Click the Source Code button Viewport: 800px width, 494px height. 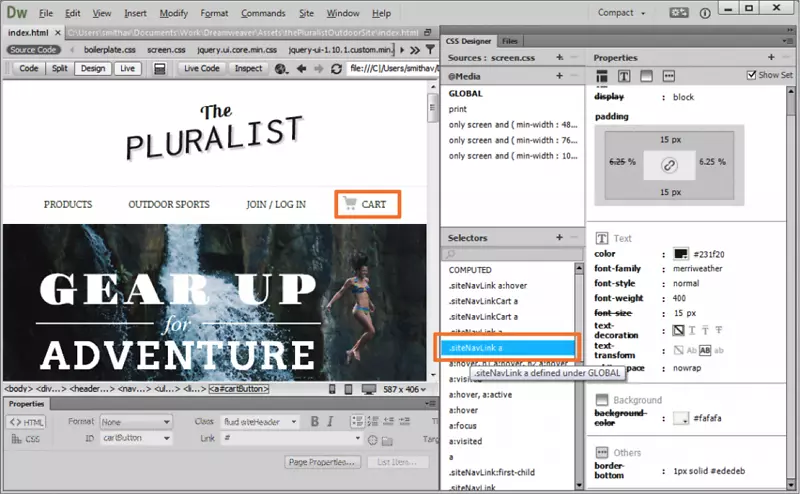(x=33, y=50)
